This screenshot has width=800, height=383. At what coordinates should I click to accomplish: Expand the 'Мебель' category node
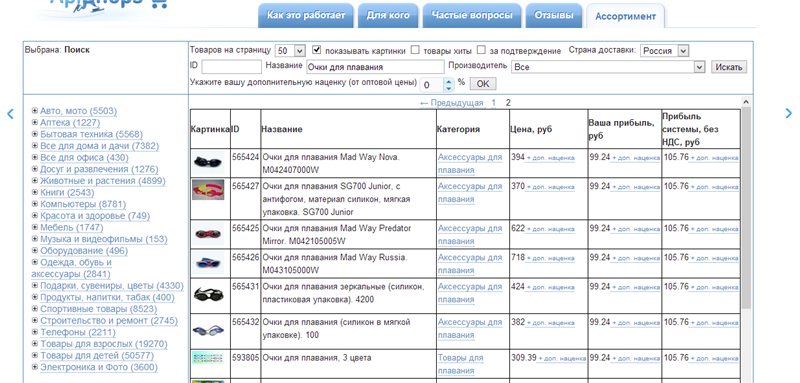click(x=35, y=227)
